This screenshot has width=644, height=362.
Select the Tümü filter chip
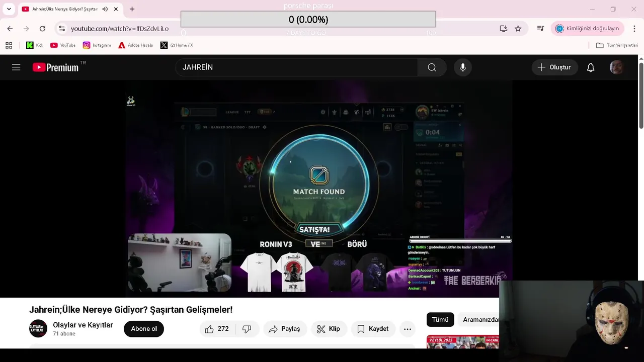(440, 319)
